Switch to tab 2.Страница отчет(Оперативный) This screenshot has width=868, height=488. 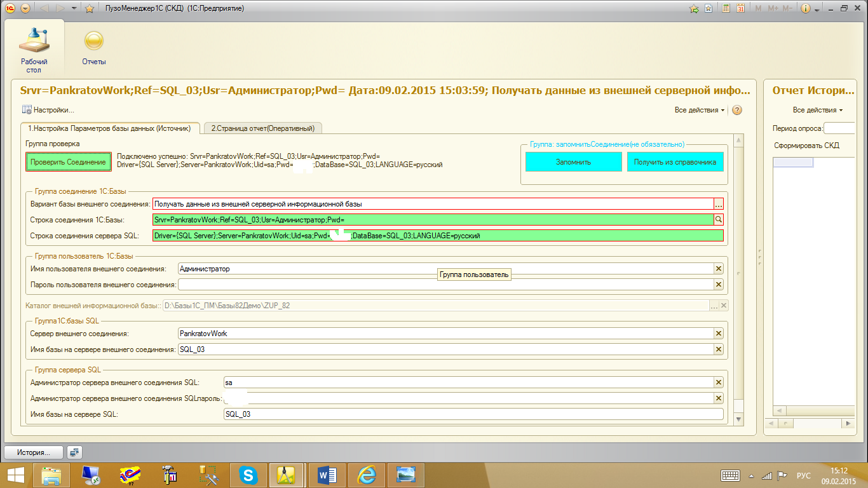click(262, 128)
